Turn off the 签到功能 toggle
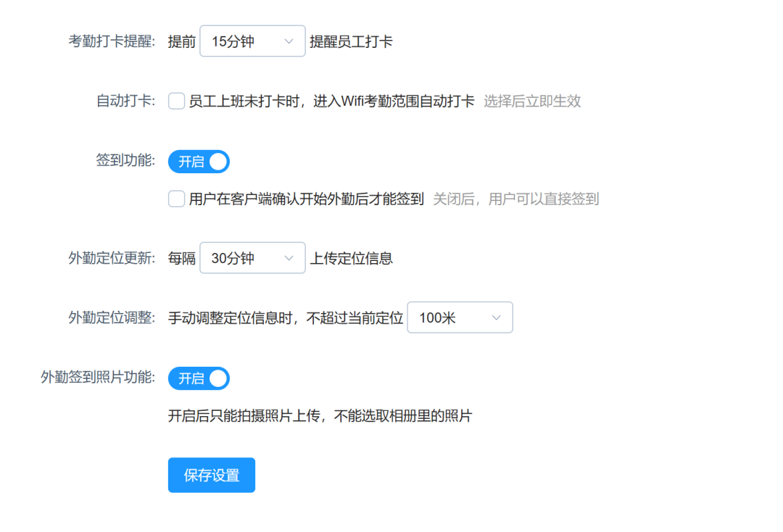 (199, 161)
